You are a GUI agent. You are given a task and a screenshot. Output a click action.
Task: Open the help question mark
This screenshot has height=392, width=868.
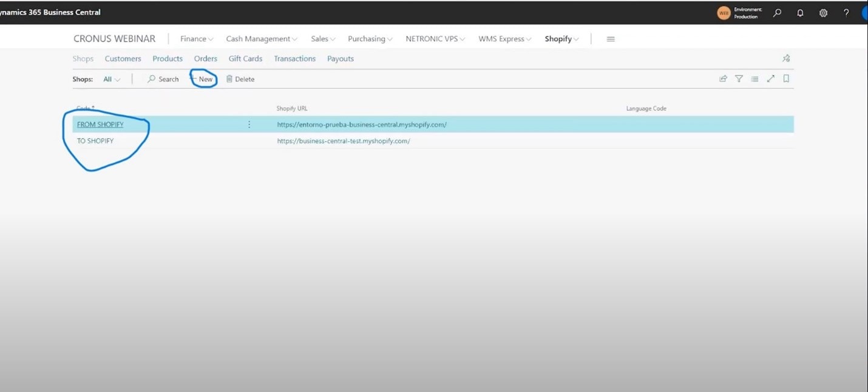click(x=846, y=13)
